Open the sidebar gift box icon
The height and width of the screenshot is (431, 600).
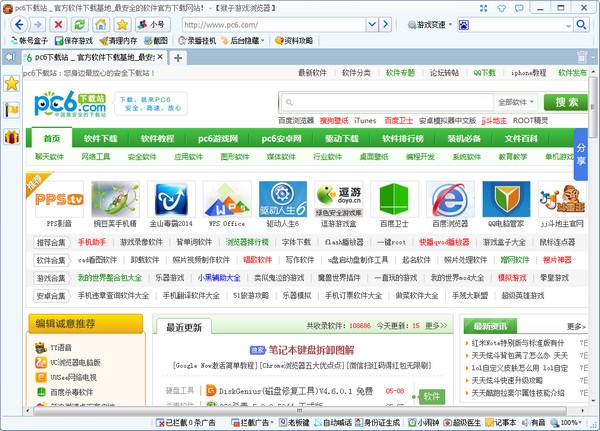11,137
